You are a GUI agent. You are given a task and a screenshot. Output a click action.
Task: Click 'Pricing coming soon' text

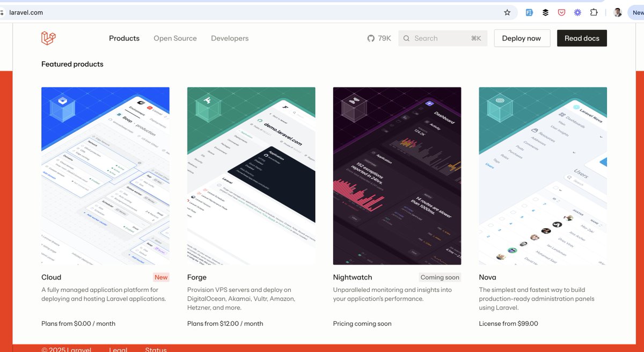362,324
